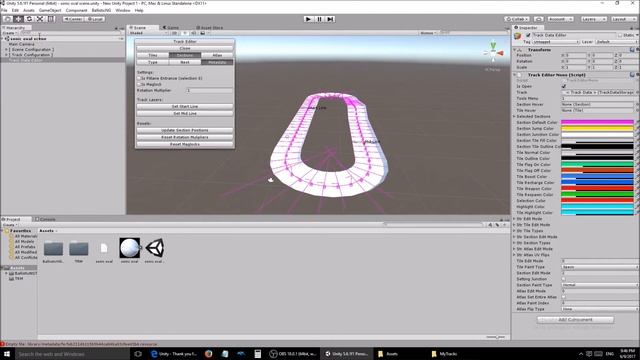Image resolution: width=640 pixels, height=360 pixels.
Task: Toggle the Setting Junction checkbox
Action: (x=564, y=279)
